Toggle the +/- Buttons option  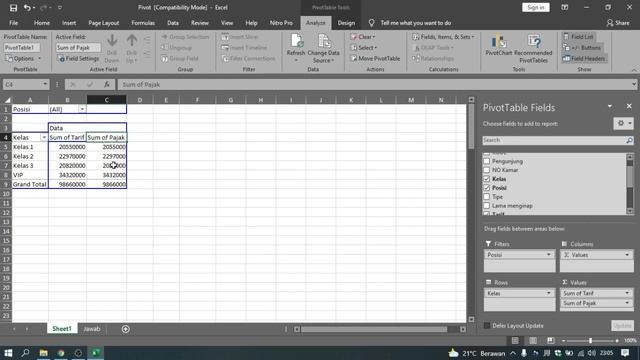coord(582,48)
